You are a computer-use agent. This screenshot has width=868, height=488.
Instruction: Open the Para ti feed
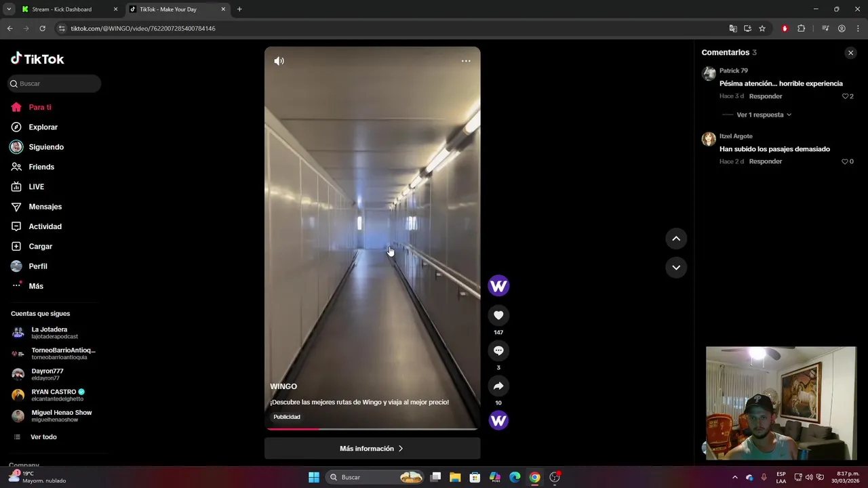click(x=39, y=107)
